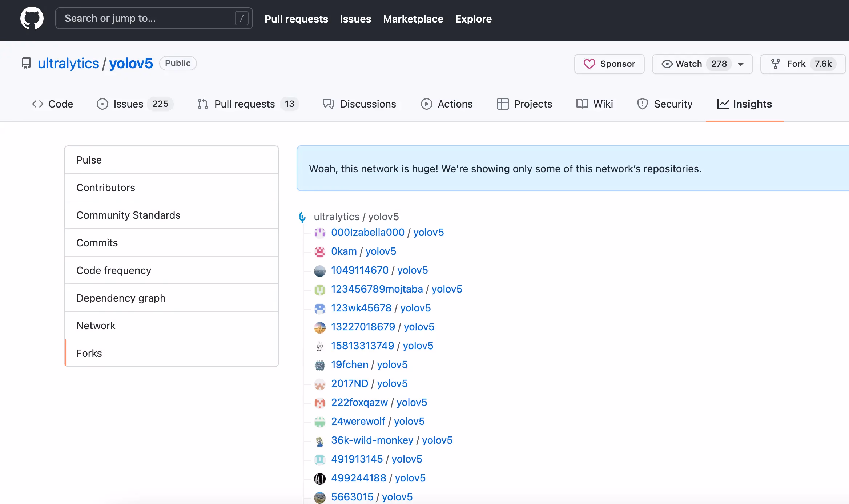Viewport: 849px width, 504px height.
Task: Click the 278 watchers count badge
Action: coord(719,64)
